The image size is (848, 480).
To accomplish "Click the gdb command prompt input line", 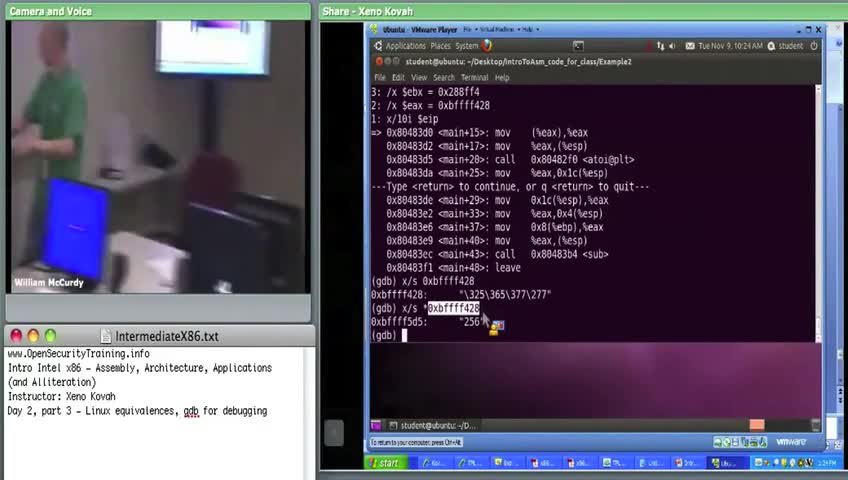I will click(x=592, y=335).
